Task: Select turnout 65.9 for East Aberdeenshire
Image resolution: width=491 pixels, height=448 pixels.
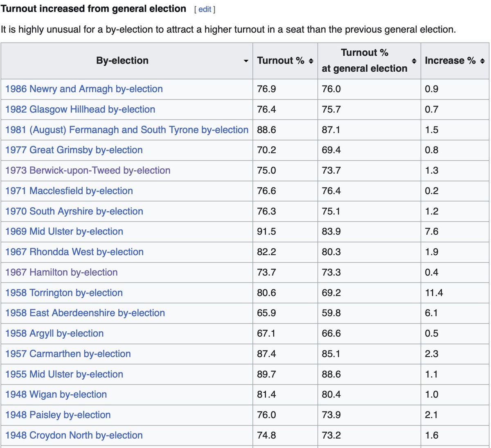Action: pyautogui.click(x=266, y=313)
